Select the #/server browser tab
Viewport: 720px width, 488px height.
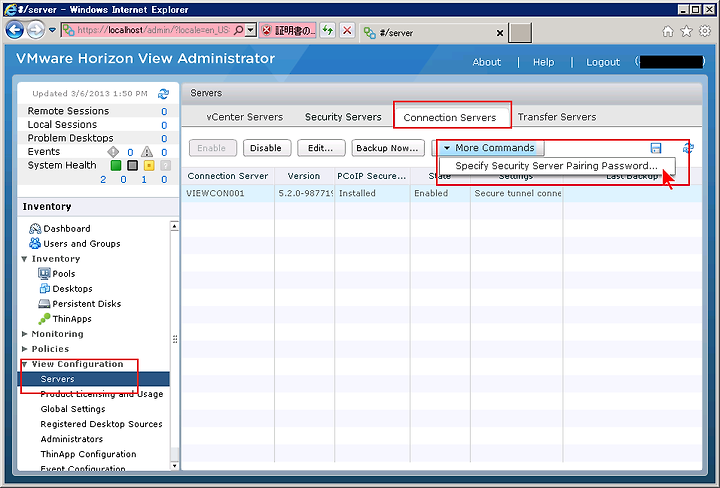(x=433, y=33)
